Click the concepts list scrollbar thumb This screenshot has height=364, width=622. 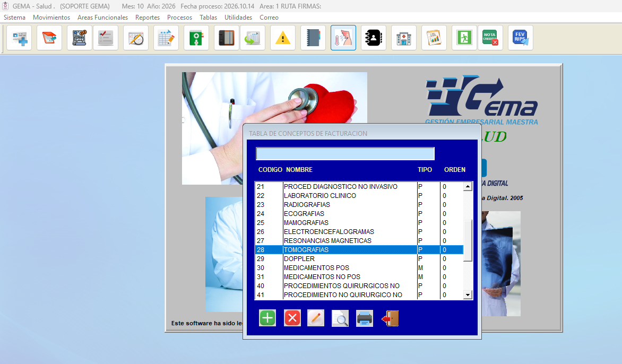point(468,241)
